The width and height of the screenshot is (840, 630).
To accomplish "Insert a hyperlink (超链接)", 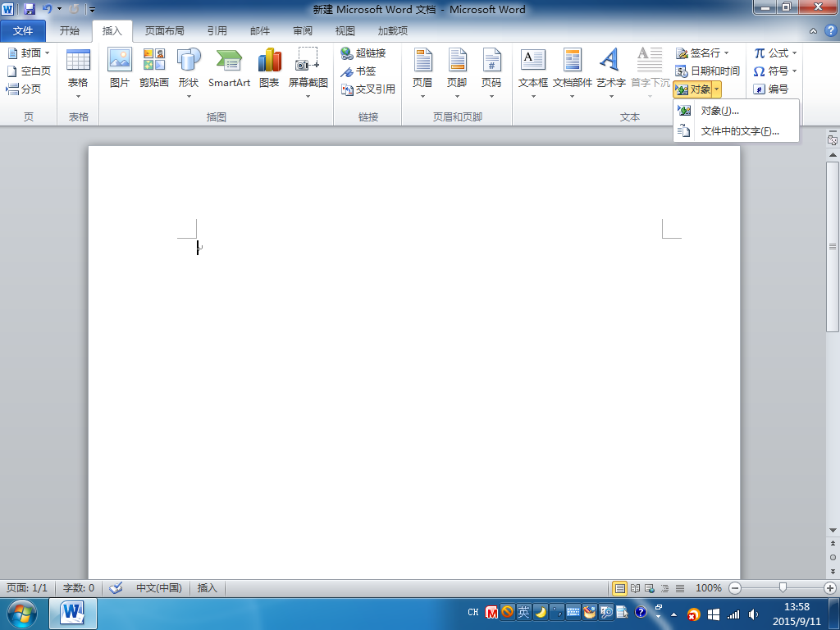I will [x=363, y=53].
